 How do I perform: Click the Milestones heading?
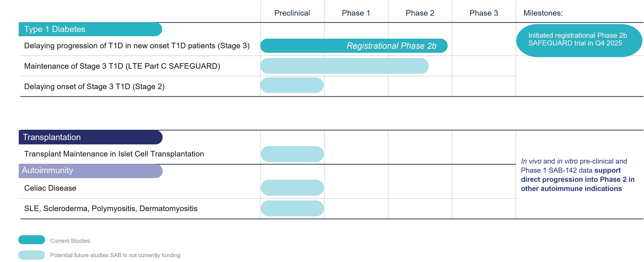tap(543, 13)
